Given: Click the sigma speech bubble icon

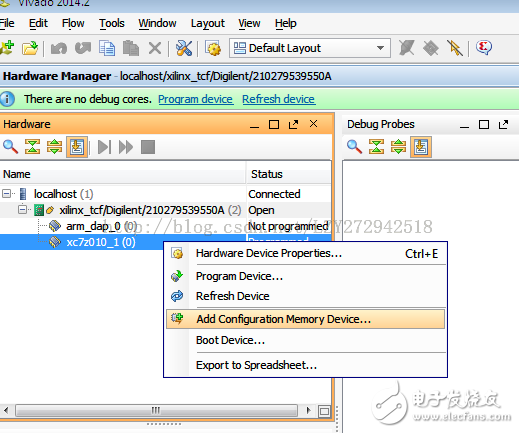Looking at the screenshot, I should (484, 48).
